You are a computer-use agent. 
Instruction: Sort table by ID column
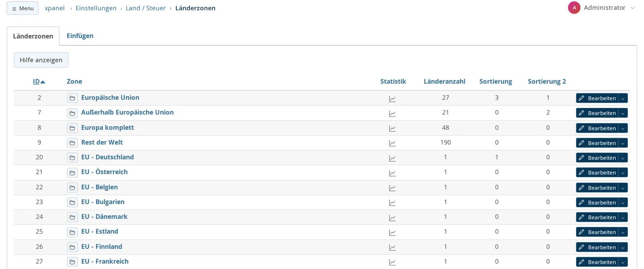coord(39,81)
